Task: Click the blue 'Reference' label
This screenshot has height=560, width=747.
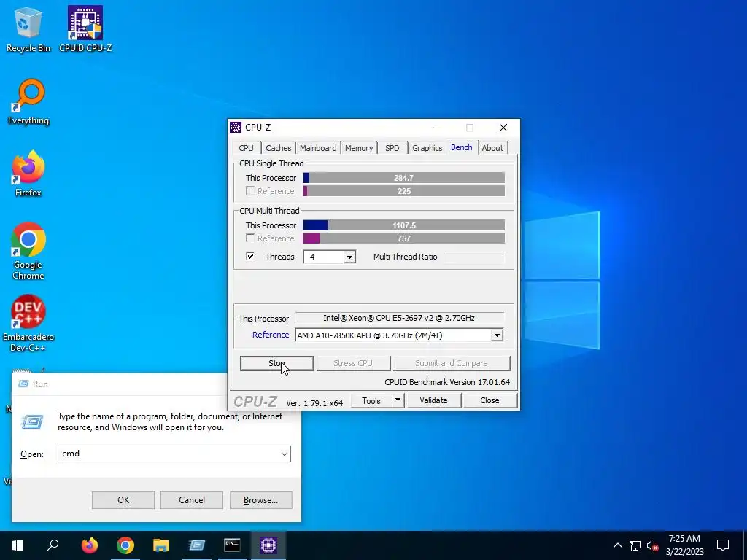Action: click(x=271, y=335)
